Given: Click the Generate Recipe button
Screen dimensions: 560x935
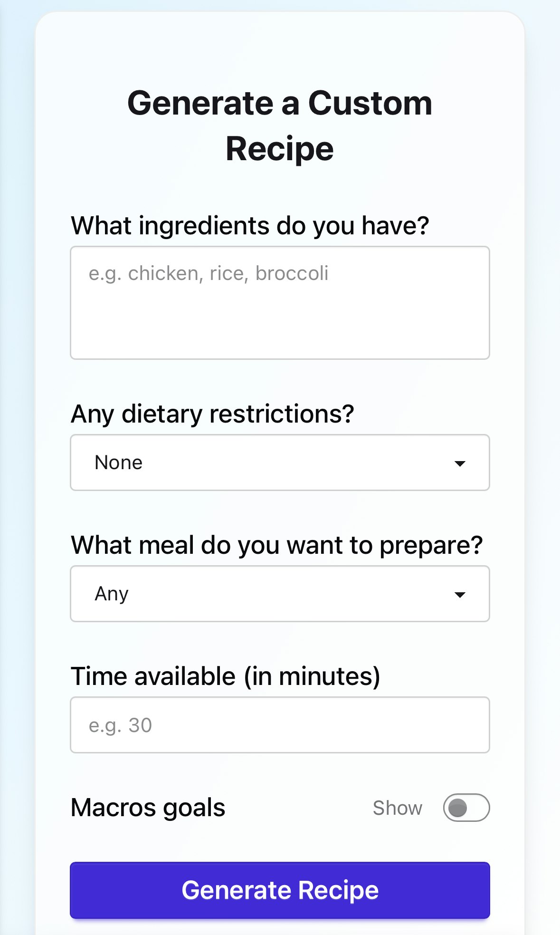Looking at the screenshot, I should pos(280,890).
